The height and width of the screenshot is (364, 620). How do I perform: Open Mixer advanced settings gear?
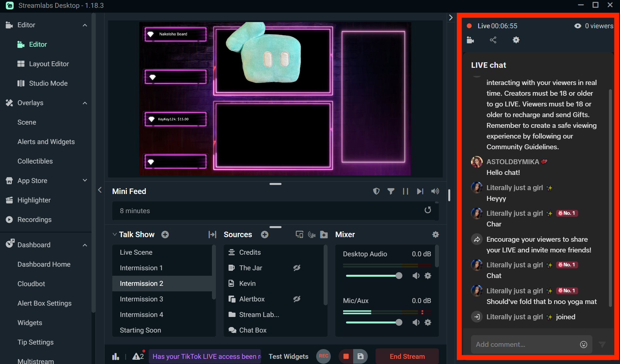tap(436, 235)
